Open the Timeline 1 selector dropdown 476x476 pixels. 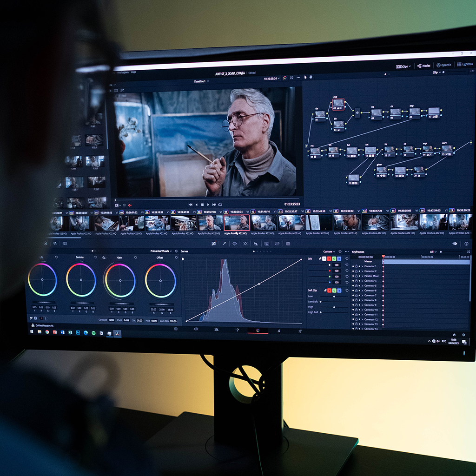coord(201,81)
